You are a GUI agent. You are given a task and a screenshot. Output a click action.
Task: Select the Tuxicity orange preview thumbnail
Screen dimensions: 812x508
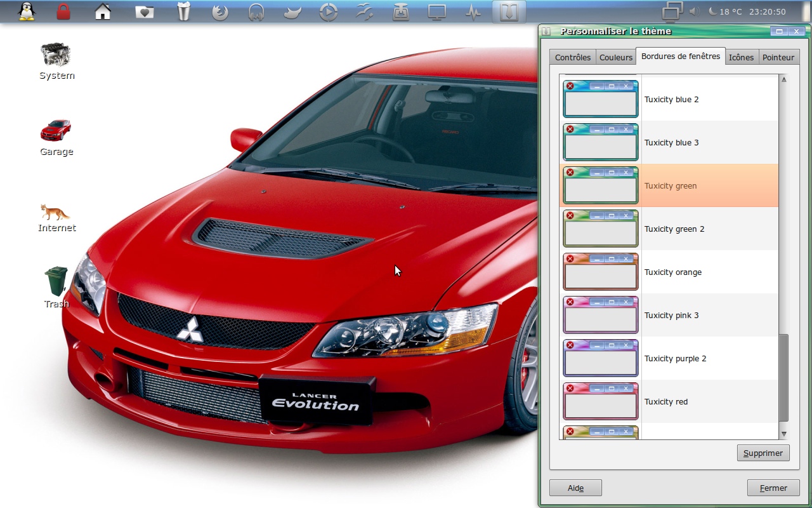click(x=601, y=272)
